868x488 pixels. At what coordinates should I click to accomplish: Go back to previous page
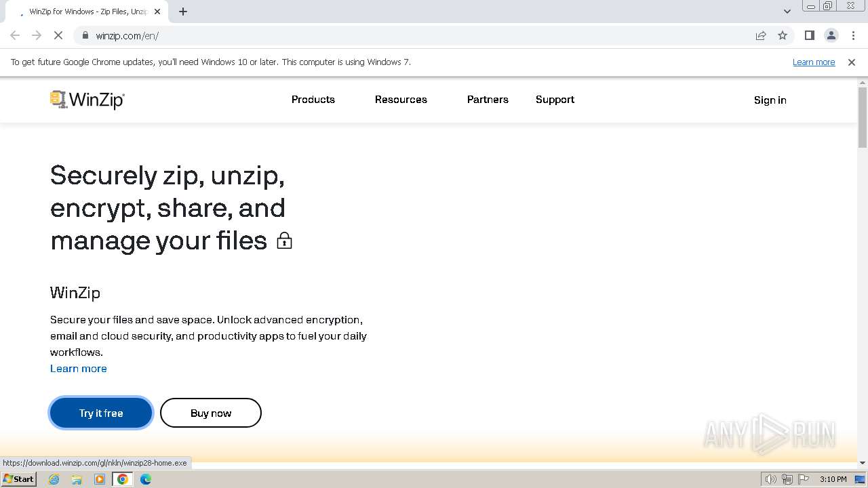[15, 35]
